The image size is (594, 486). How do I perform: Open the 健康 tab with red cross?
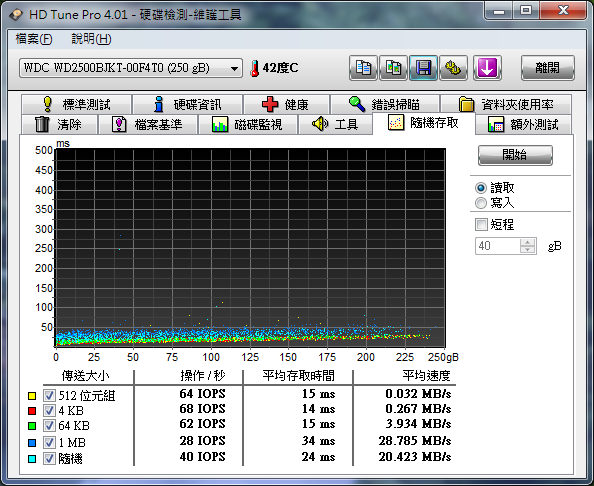286,104
